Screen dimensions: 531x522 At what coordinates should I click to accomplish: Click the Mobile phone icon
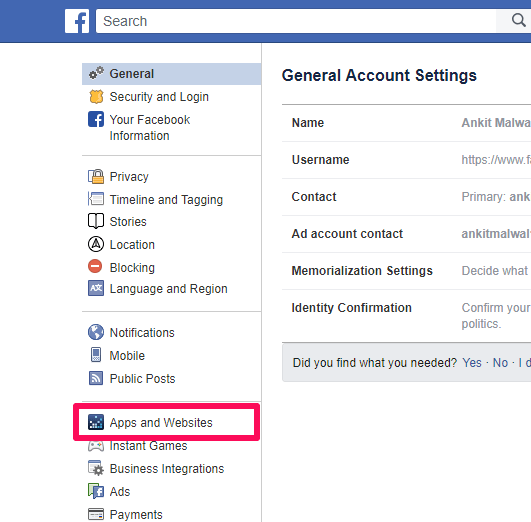tap(96, 355)
